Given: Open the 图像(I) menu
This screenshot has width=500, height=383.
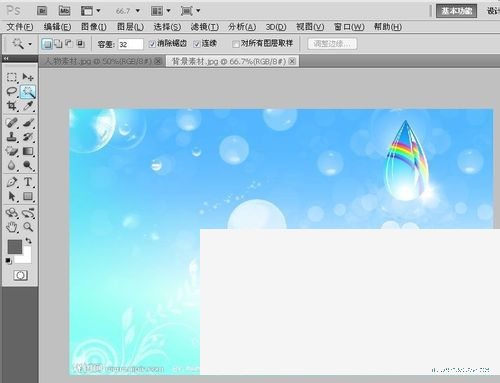Looking at the screenshot, I should click(x=94, y=27).
